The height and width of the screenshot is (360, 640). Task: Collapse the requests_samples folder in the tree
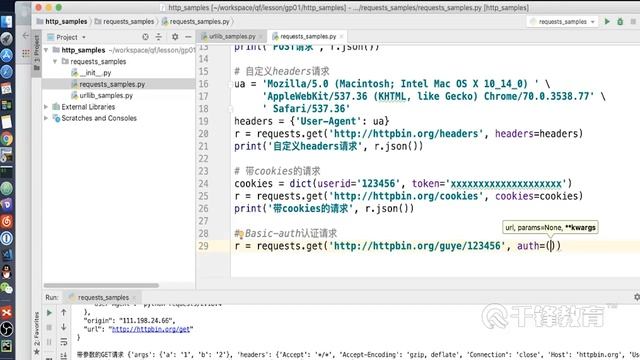(x=55, y=62)
